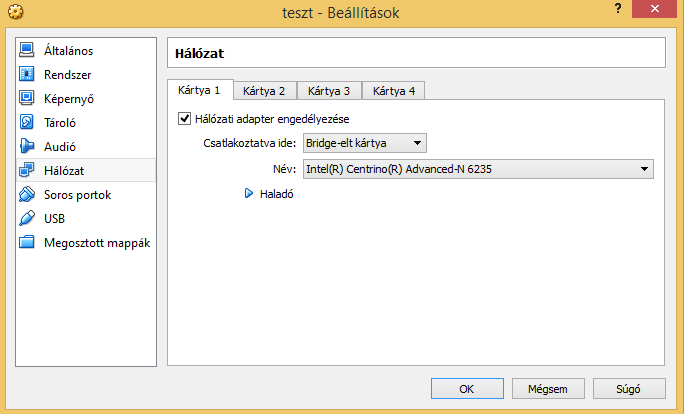
Task: Switch to the Kártya 2 tab
Action: (264, 91)
